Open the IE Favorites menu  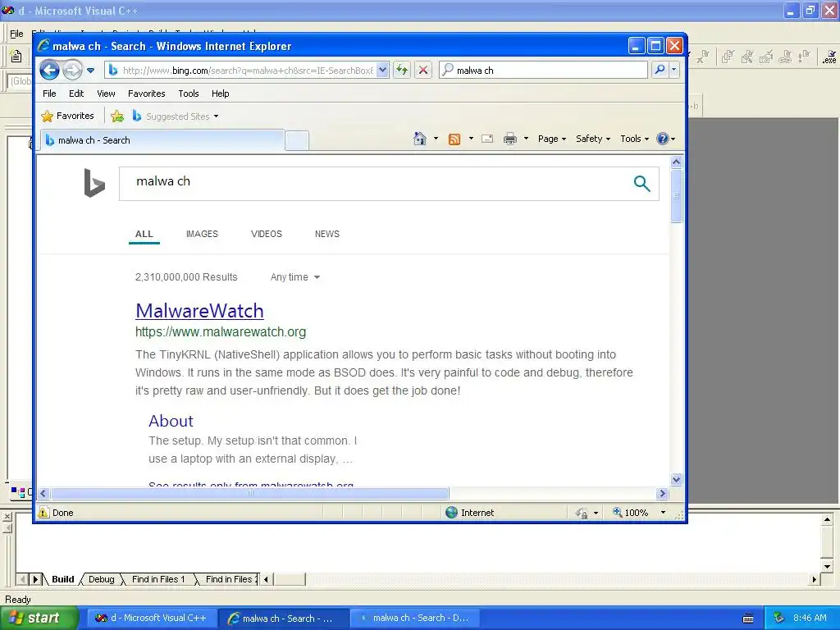[x=146, y=94]
